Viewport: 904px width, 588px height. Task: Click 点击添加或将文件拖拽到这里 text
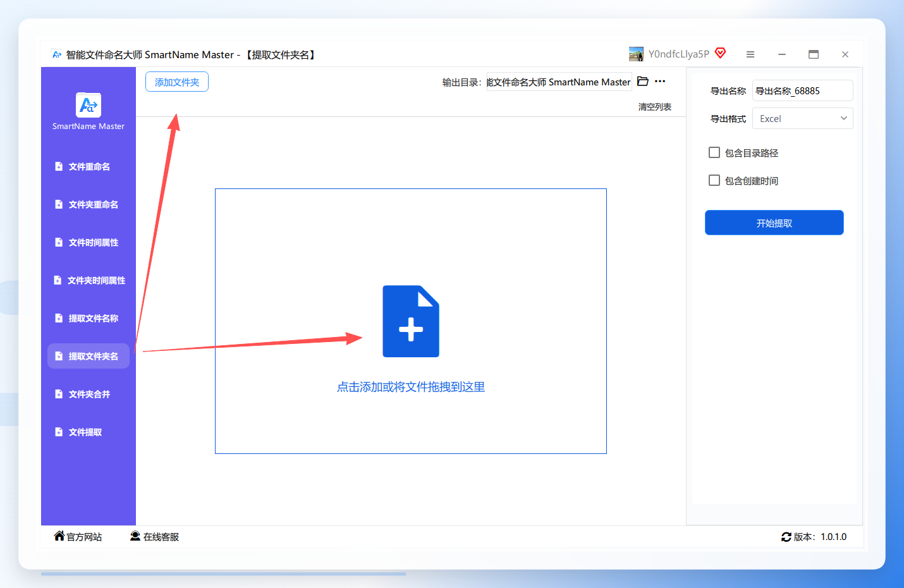[411, 387]
